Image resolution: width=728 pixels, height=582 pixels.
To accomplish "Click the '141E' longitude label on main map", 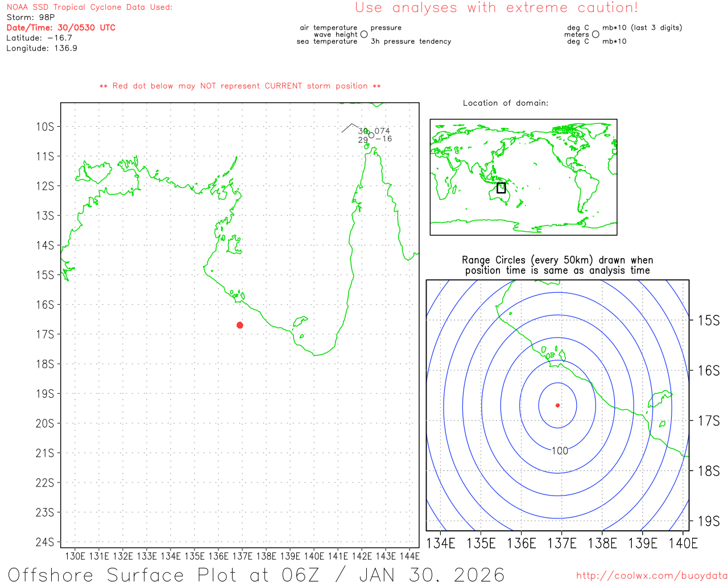I will [338, 556].
